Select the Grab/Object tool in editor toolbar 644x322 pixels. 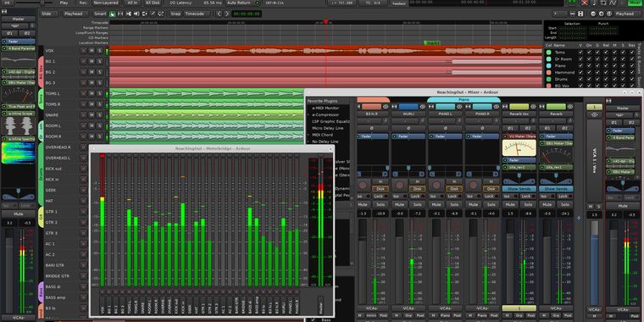[112, 14]
